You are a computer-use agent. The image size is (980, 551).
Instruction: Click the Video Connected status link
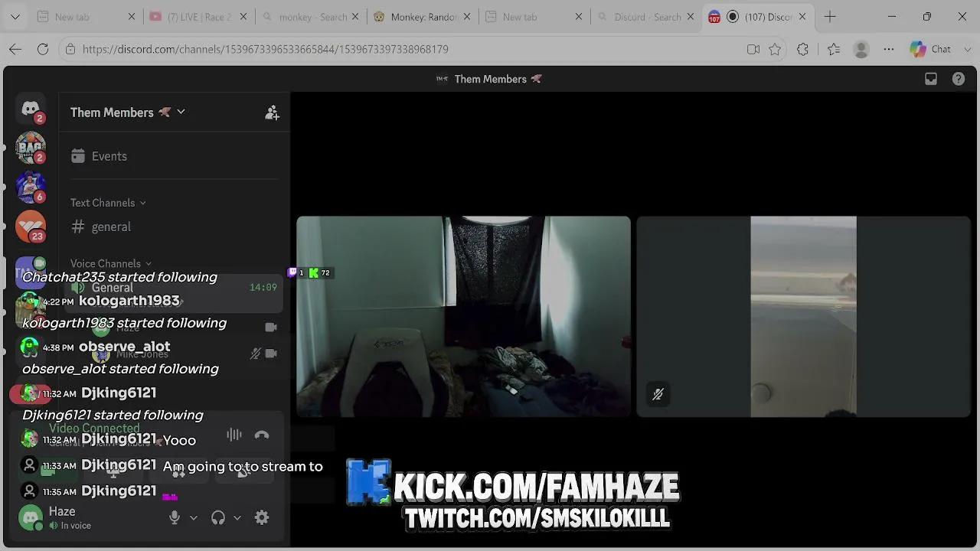pyautogui.click(x=94, y=429)
